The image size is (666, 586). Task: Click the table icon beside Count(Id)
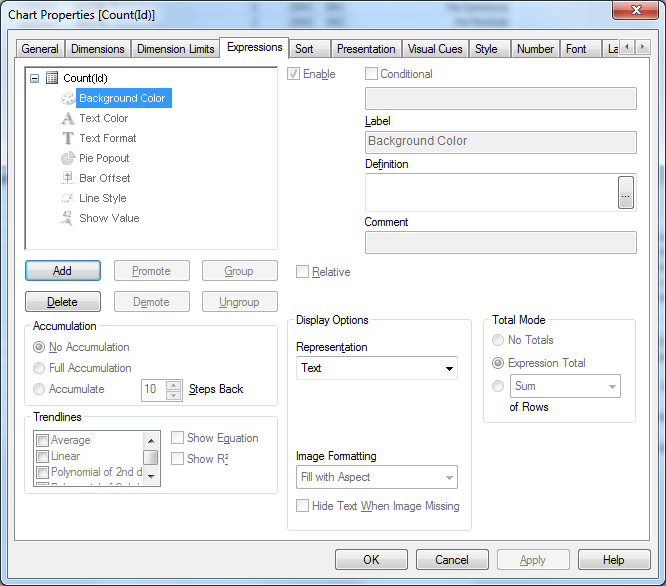(52, 78)
